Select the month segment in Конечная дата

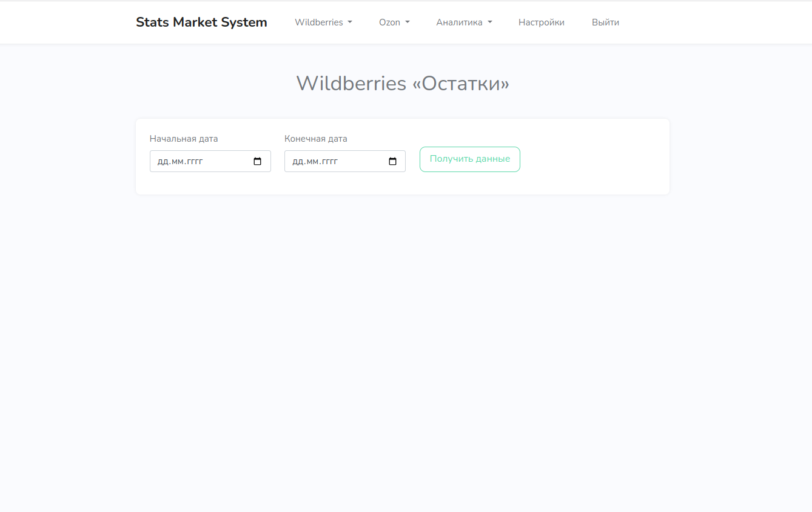click(312, 162)
